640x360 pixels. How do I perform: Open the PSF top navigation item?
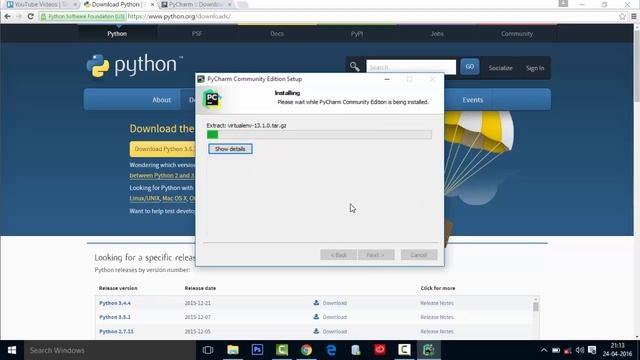[x=197, y=34]
